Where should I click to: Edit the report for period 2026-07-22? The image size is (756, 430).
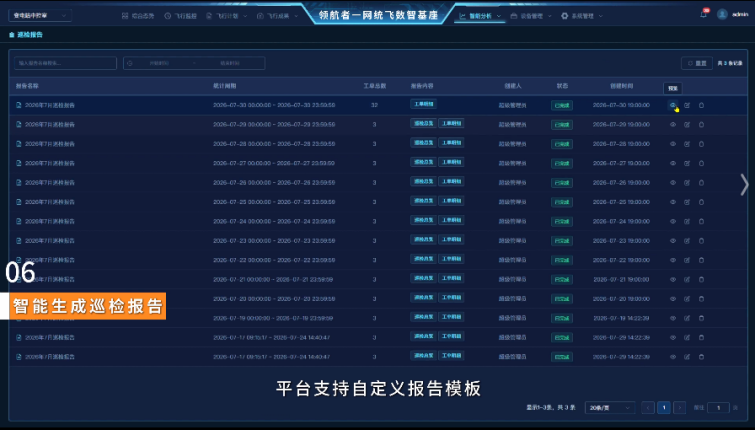(x=687, y=260)
